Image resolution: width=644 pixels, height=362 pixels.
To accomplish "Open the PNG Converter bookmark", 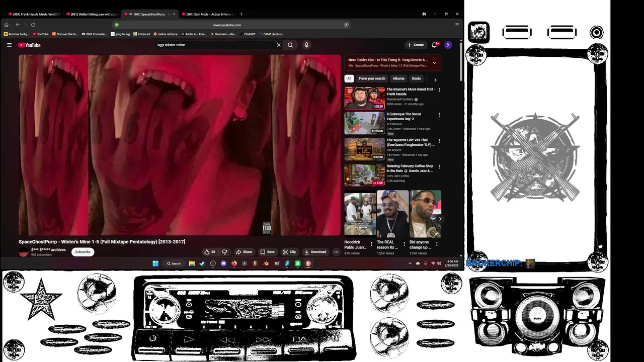I will (94, 34).
